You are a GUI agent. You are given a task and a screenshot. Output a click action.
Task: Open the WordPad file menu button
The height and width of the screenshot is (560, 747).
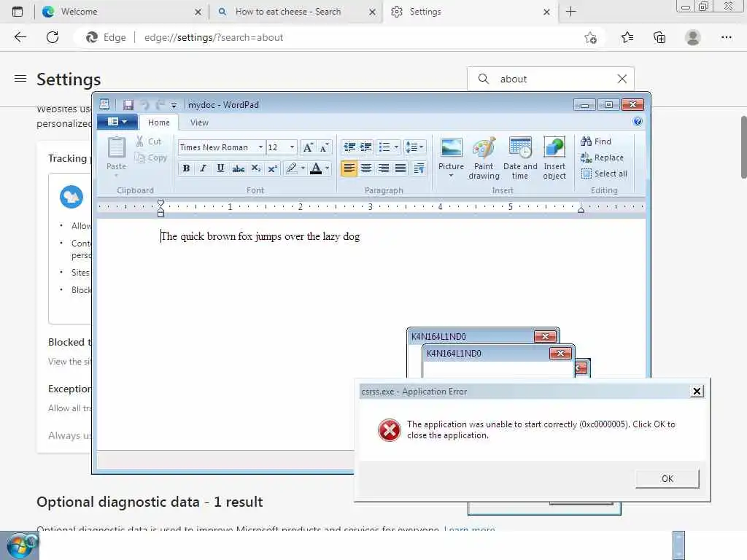pyautogui.click(x=117, y=122)
